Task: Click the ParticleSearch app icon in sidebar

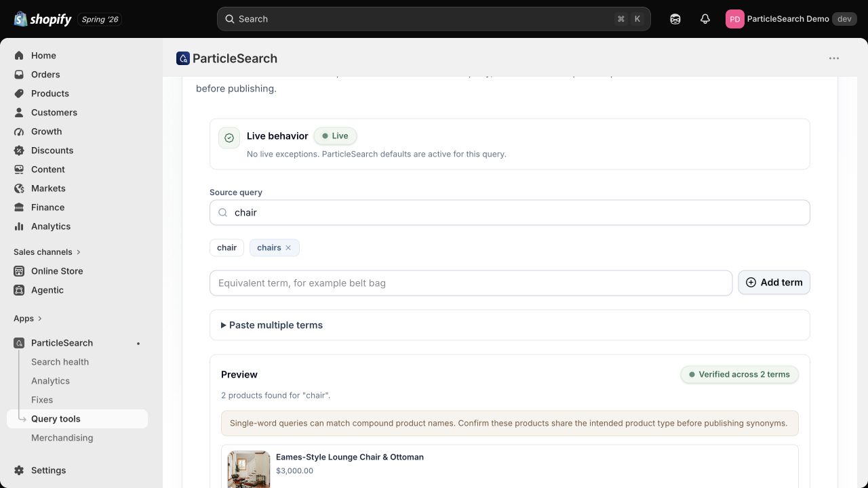Action: pyautogui.click(x=19, y=343)
